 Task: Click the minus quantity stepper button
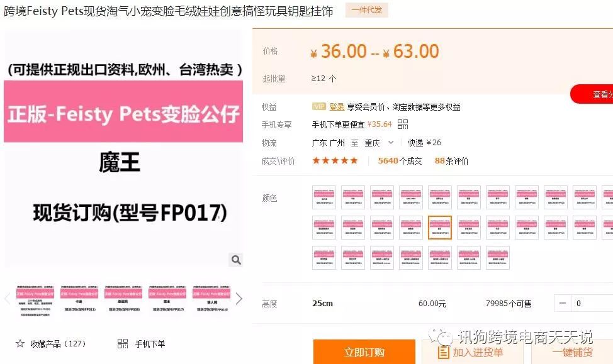click(563, 303)
